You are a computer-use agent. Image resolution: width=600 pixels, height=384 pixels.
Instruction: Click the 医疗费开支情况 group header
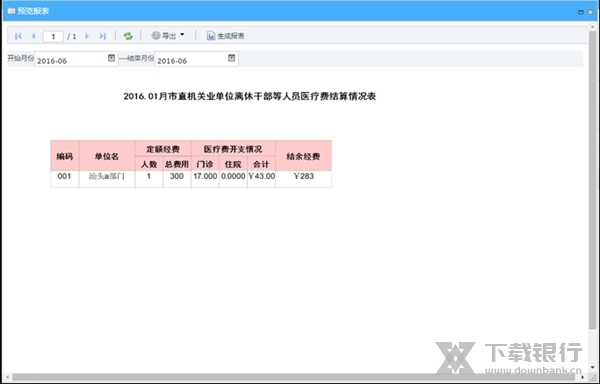(x=233, y=149)
